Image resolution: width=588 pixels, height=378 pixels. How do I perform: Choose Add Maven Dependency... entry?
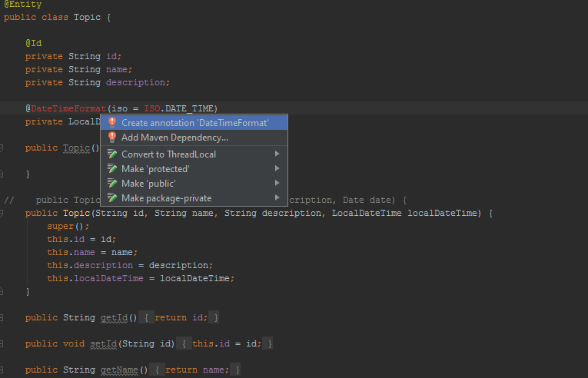pos(194,138)
